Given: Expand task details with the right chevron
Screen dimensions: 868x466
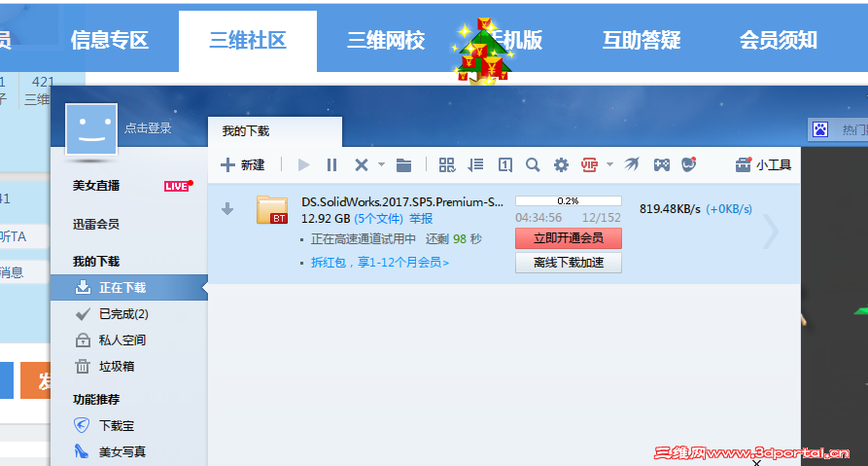Looking at the screenshot, I should click(771, 232).
